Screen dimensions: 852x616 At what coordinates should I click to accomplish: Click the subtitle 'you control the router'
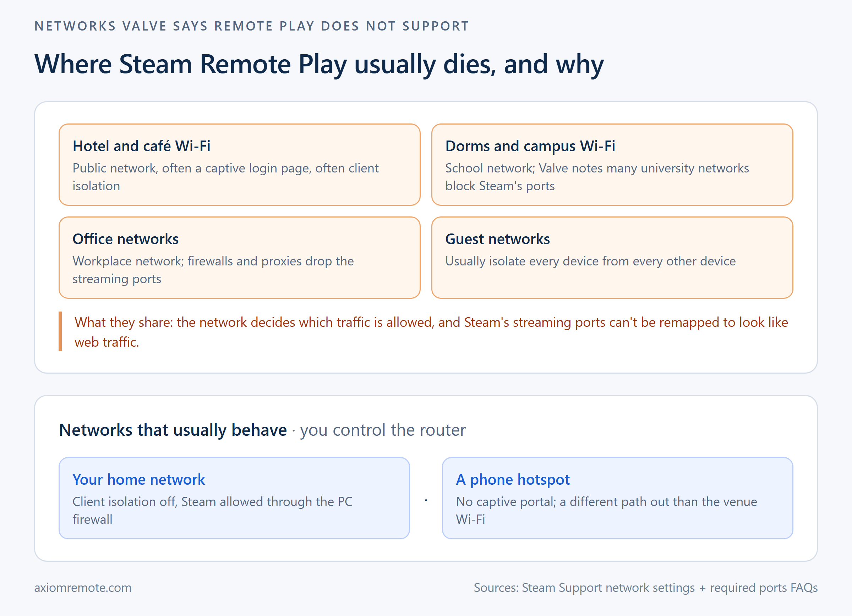coord(383,430)
